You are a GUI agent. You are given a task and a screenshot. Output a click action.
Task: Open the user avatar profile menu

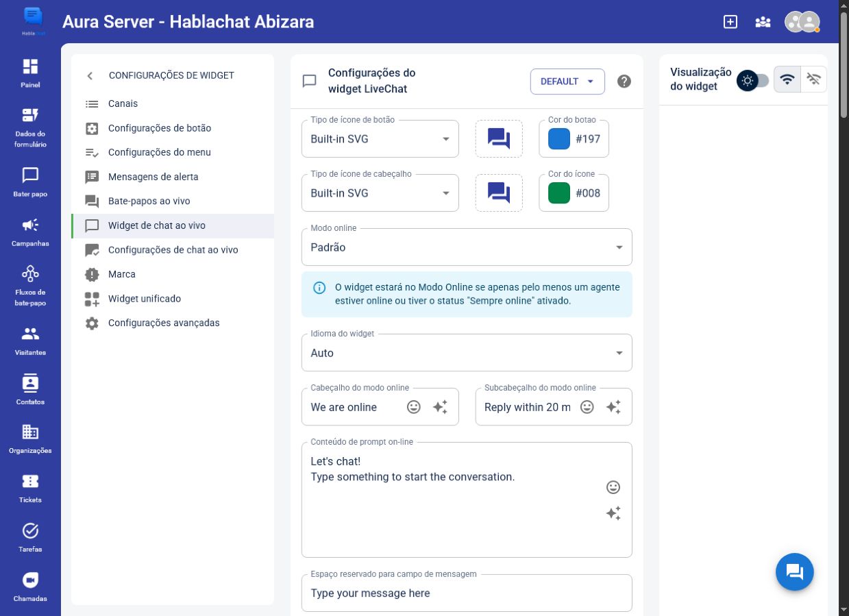click(x=802, y=22)
